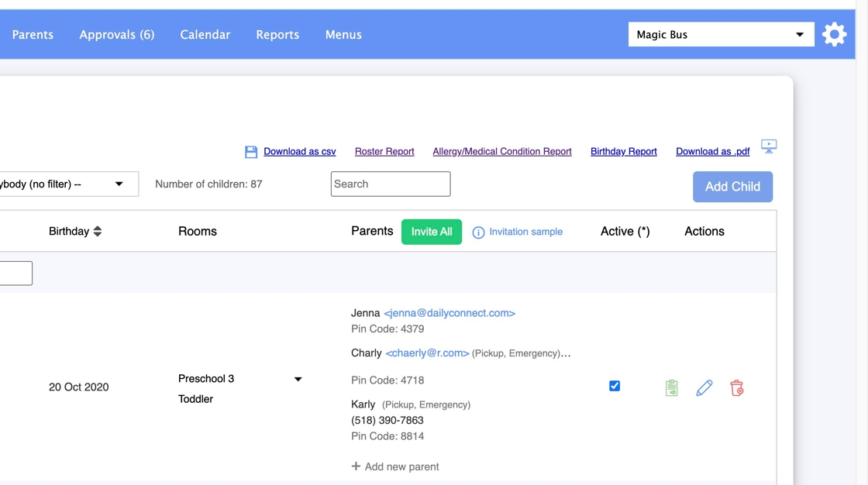Click Karly parent name
Screen dimensions: 868x485
tap(363, 404)
